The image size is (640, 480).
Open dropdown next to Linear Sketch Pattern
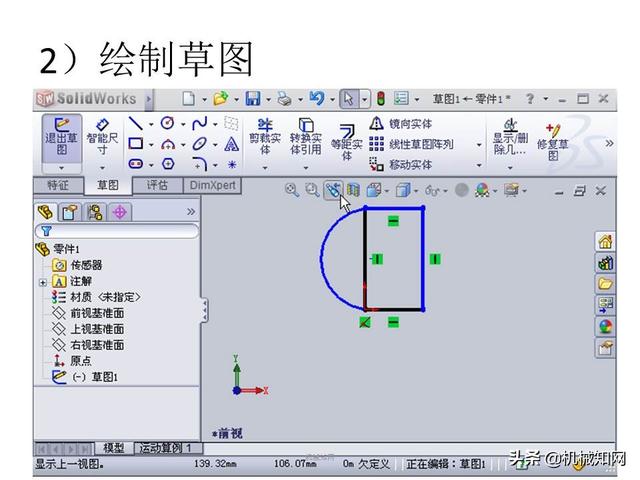(x=479, y=144)
